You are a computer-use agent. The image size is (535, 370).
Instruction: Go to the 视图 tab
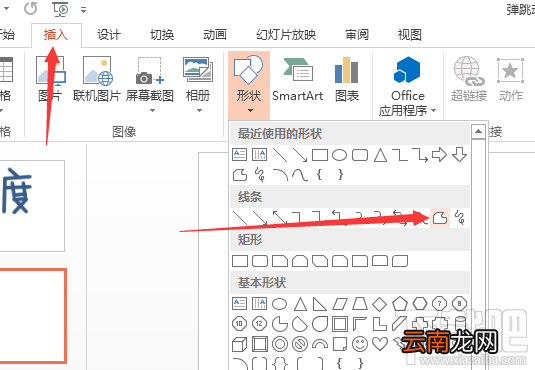tap(409, 35)
